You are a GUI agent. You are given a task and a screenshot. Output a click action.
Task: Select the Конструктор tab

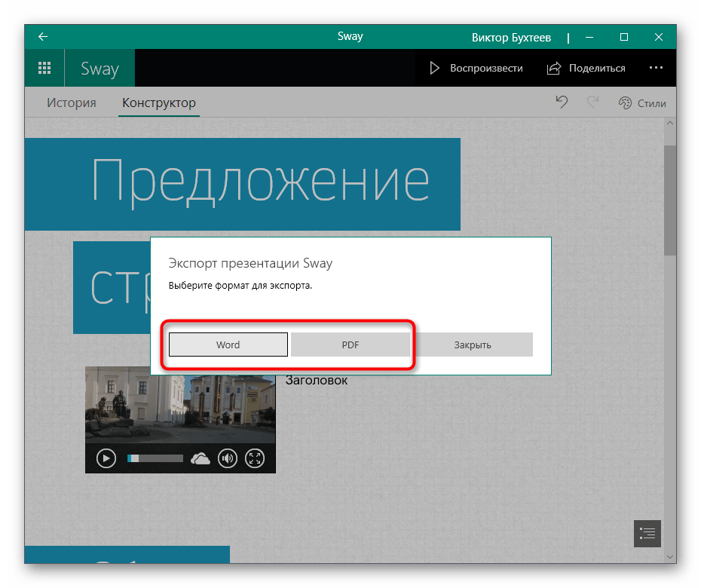click(158, 103)
